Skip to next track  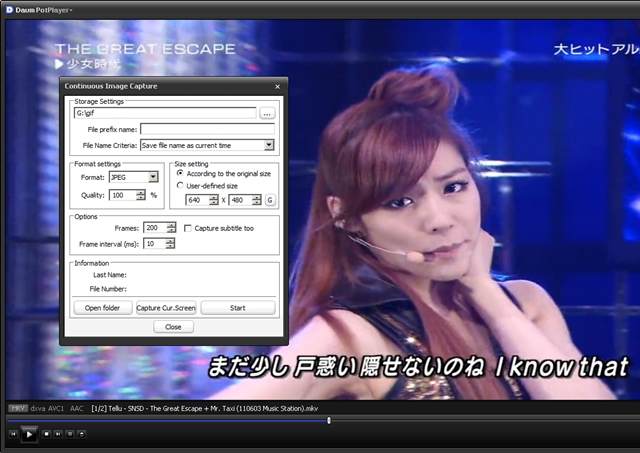[58, 434]
